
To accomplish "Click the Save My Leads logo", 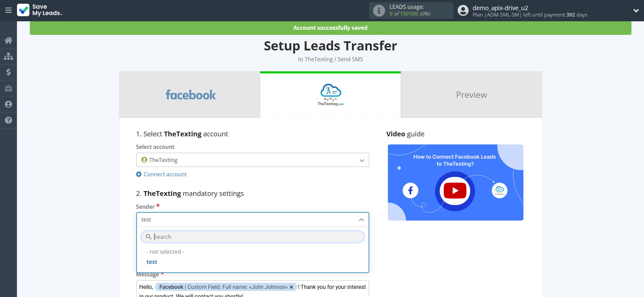I will (x=40, y=10).
